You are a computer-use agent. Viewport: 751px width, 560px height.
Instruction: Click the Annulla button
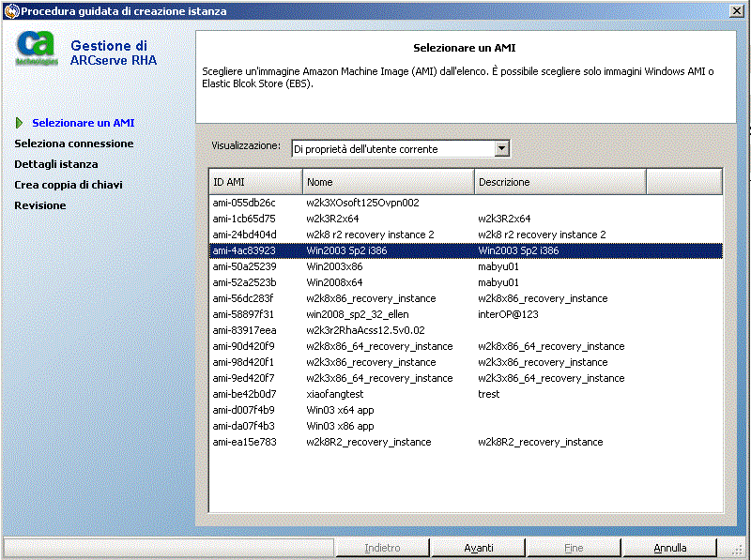669,548
